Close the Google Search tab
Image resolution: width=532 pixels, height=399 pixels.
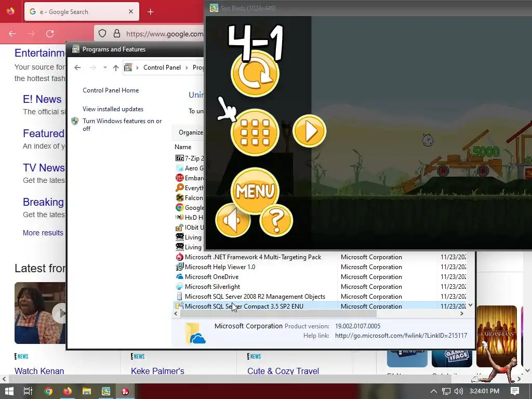pos(131,11)
